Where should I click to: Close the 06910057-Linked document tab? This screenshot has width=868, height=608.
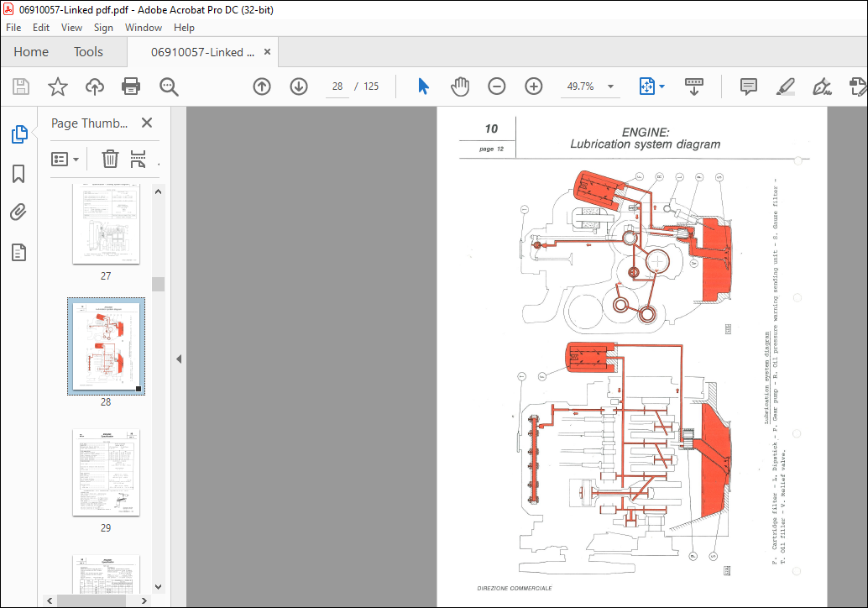coord(268,51)
